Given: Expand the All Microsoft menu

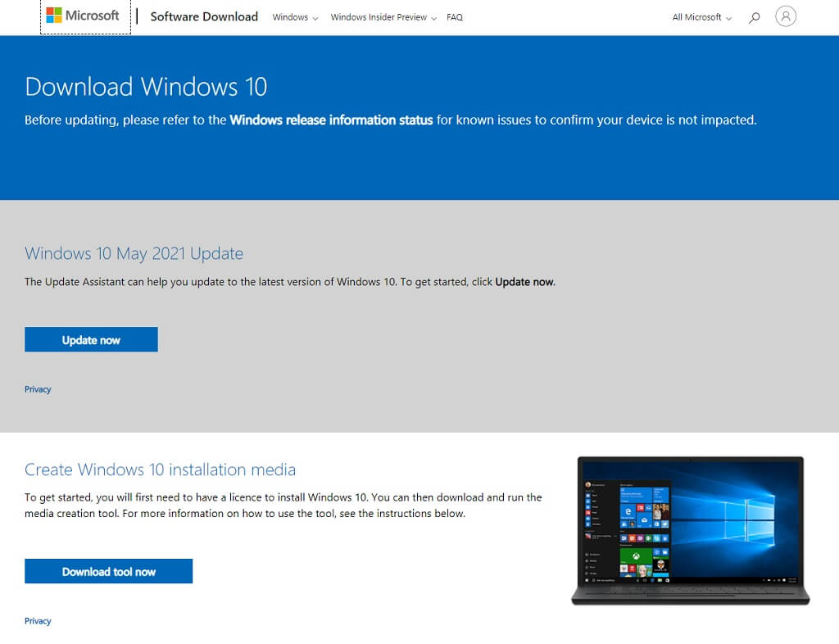Looking at the screenshot, I should [701, 17].
